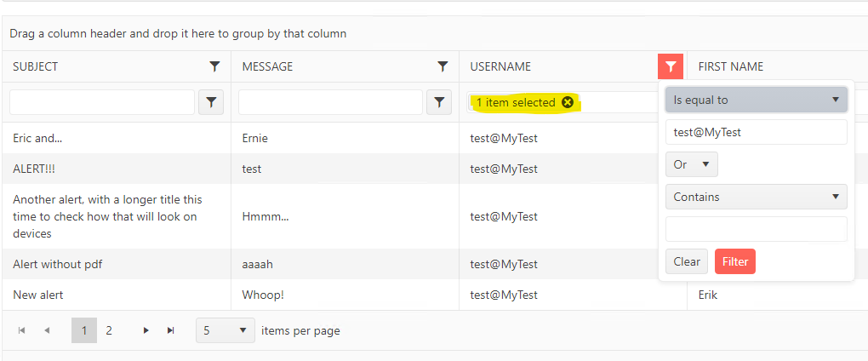Go to previous page arrow
Image resolution: width=868 pixels, height=361 pixels.
47,330
